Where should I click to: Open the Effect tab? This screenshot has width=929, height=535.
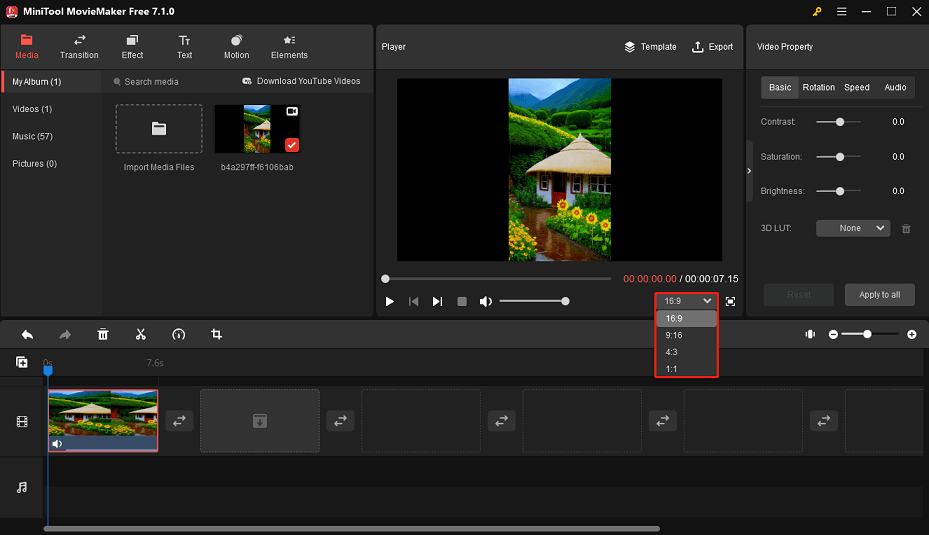132,47
